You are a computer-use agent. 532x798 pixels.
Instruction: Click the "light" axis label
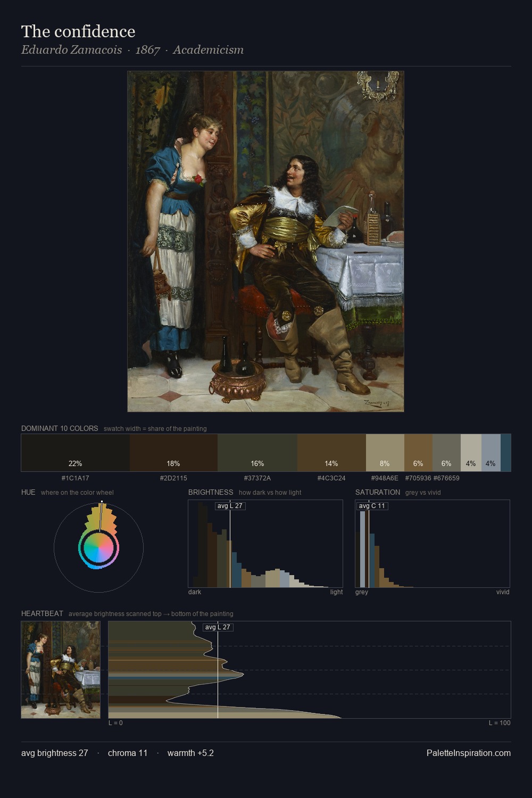point(337,592)
